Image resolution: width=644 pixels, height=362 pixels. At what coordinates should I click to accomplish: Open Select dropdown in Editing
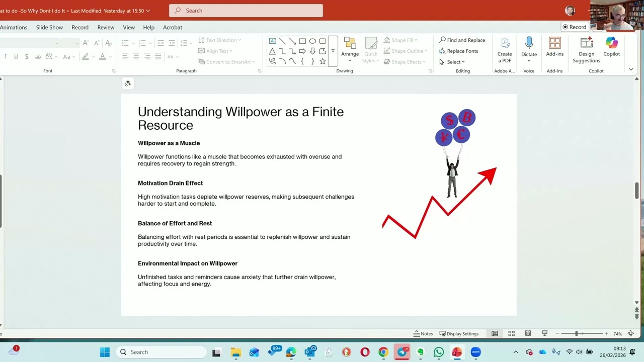[452, 62]
